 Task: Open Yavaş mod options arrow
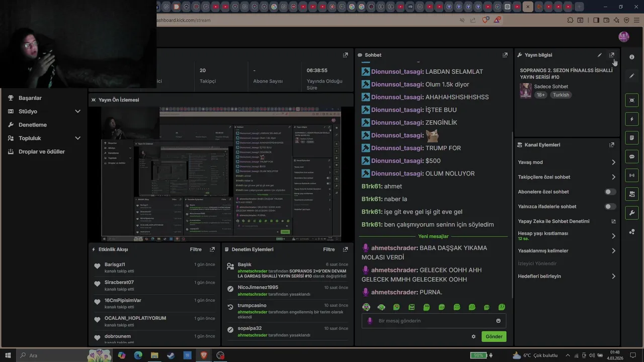click(613, 162)
